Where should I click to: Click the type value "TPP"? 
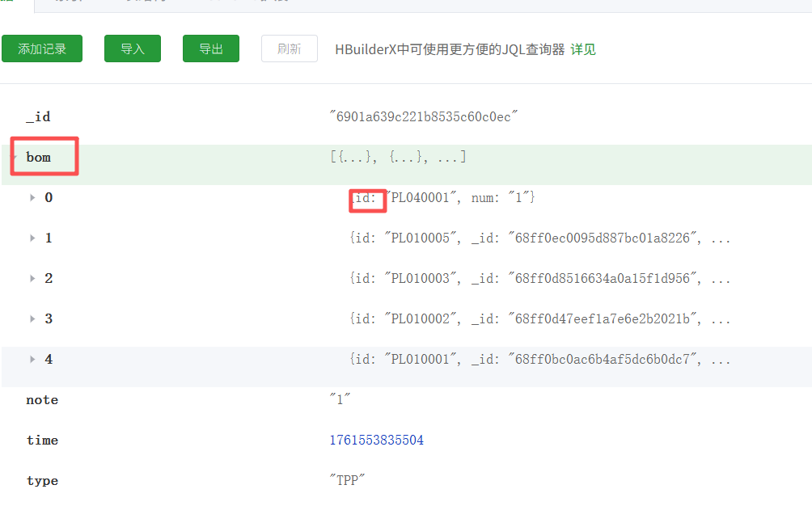point(348,481)
